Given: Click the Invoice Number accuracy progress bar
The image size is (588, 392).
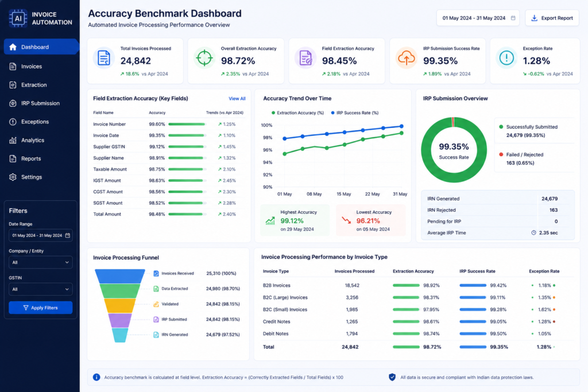Looking at the screenshot, I should click(x=187, y=124).
